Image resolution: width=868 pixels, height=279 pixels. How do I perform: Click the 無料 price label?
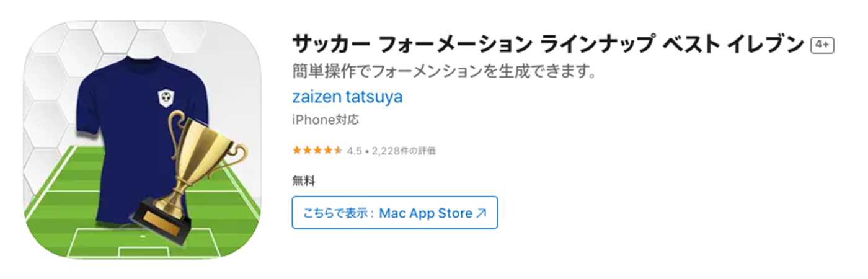coord(304,182)
